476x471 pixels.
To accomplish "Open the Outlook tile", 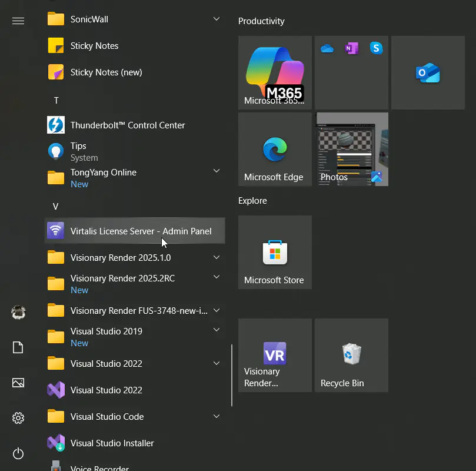I will coord(428,72).
